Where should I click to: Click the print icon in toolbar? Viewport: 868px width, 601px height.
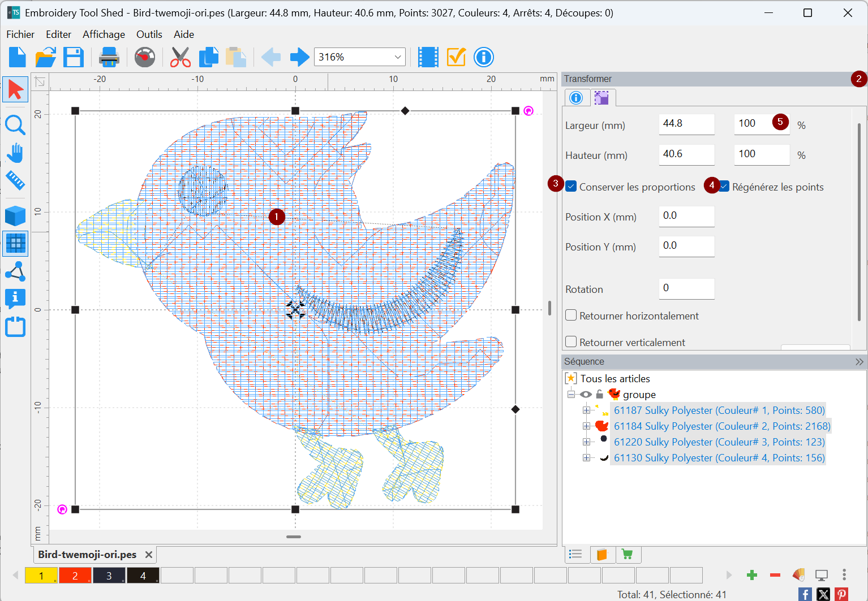(x=109, y=57)
